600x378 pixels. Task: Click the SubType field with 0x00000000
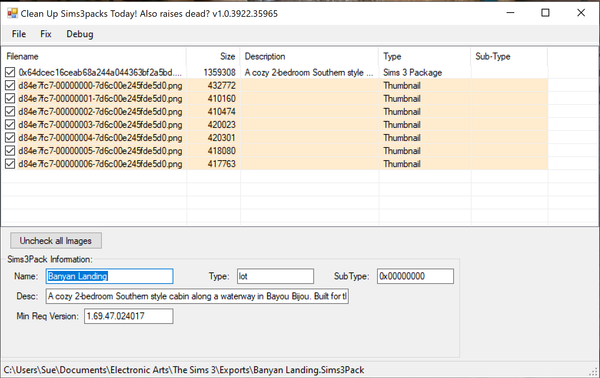coord(415,276)
